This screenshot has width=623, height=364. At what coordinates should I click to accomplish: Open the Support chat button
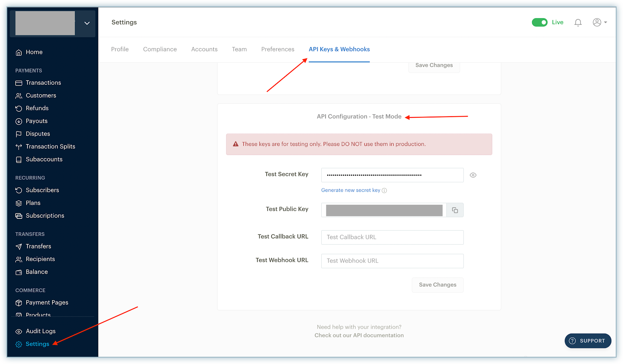pyautogui.click(x=588, y=341)
